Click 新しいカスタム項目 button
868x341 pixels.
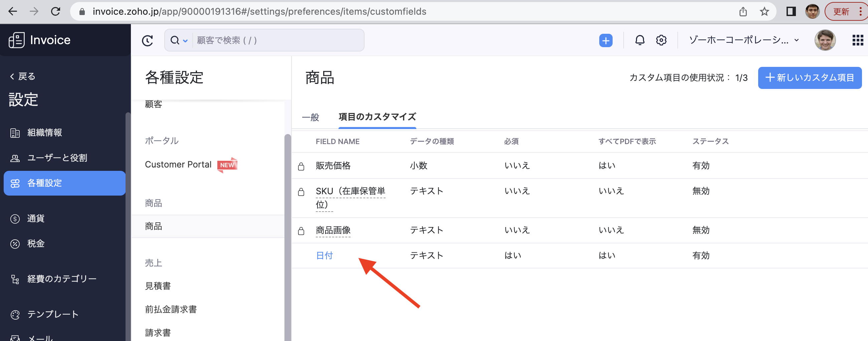pyautogui.click(x=809, y=78)
